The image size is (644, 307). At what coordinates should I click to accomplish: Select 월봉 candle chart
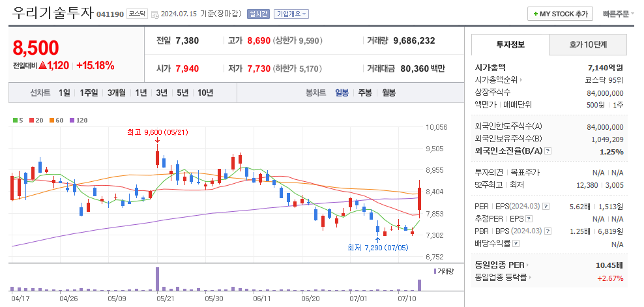388,93
